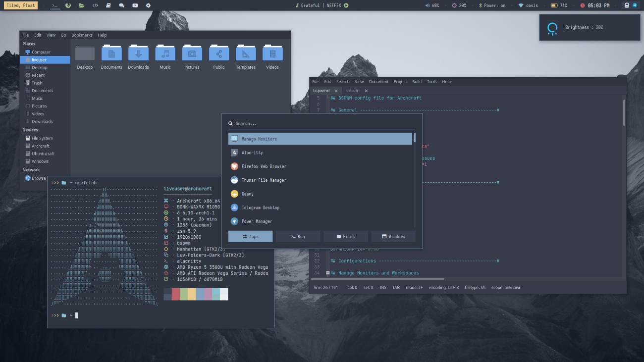
Task: Switch the launcher to Run mode
Action: (x=298, y=236)
